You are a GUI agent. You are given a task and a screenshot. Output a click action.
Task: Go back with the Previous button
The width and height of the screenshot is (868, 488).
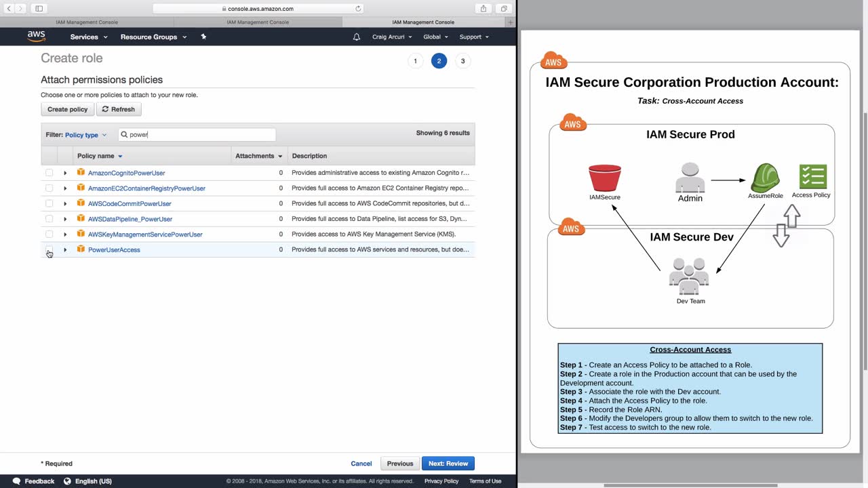click(400, 464)
